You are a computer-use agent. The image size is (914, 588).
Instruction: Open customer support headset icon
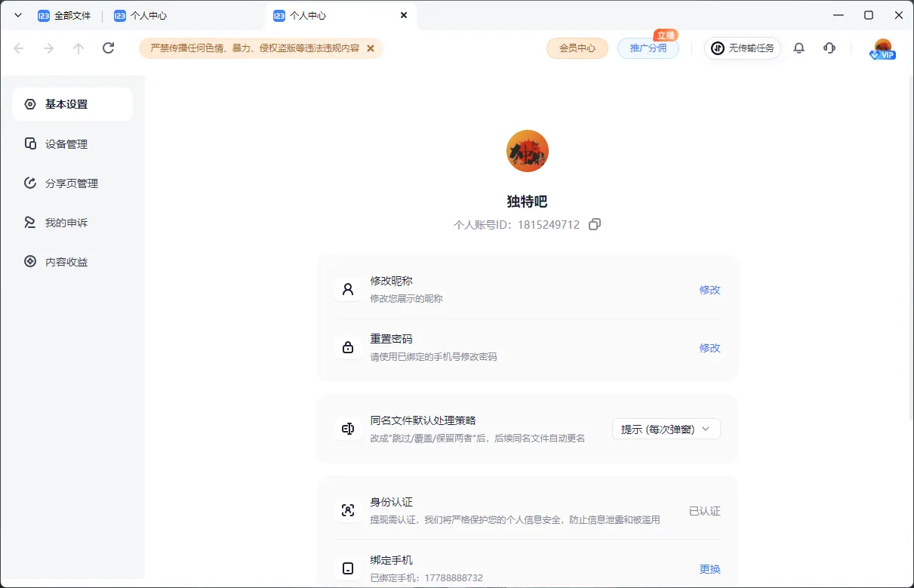tap(829, 48)
